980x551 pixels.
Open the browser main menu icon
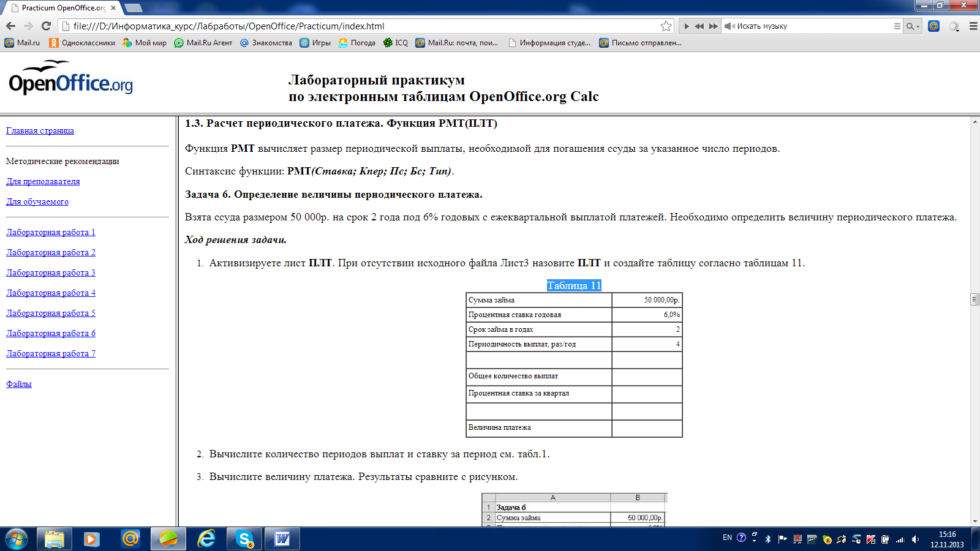point(973,26)
